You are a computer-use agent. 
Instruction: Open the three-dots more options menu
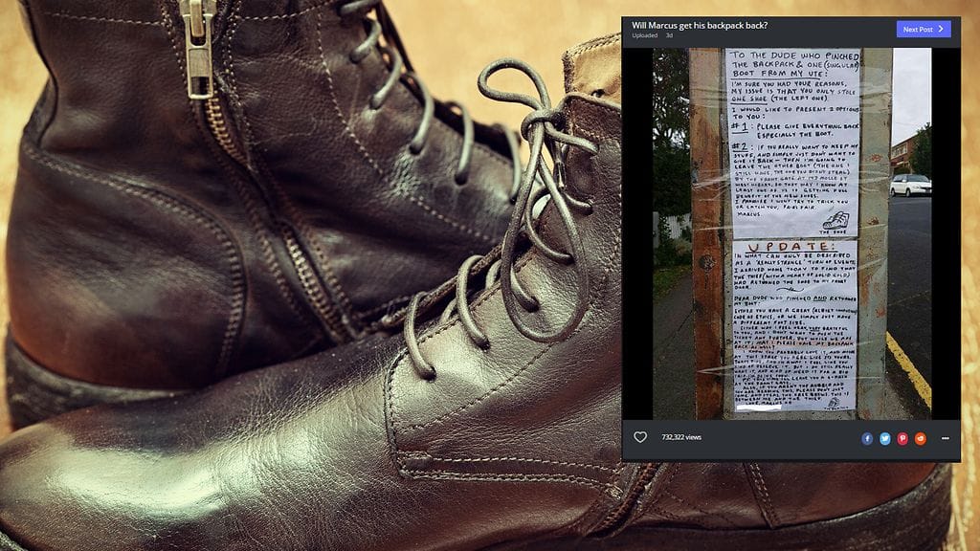[945, 438]
